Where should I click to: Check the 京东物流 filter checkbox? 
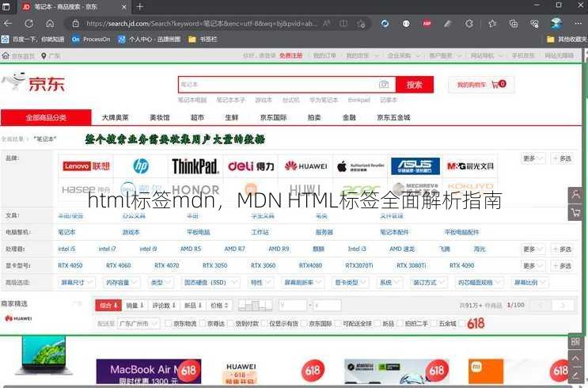pyautogui.click(x=169, y=323)
